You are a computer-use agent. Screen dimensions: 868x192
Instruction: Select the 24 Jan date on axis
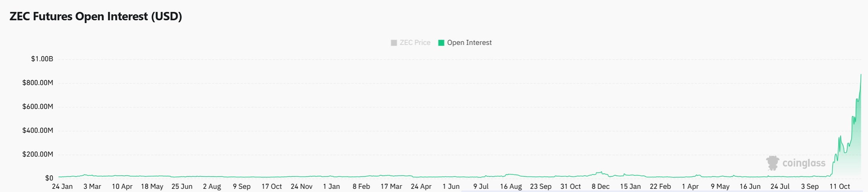pos(62,186)
